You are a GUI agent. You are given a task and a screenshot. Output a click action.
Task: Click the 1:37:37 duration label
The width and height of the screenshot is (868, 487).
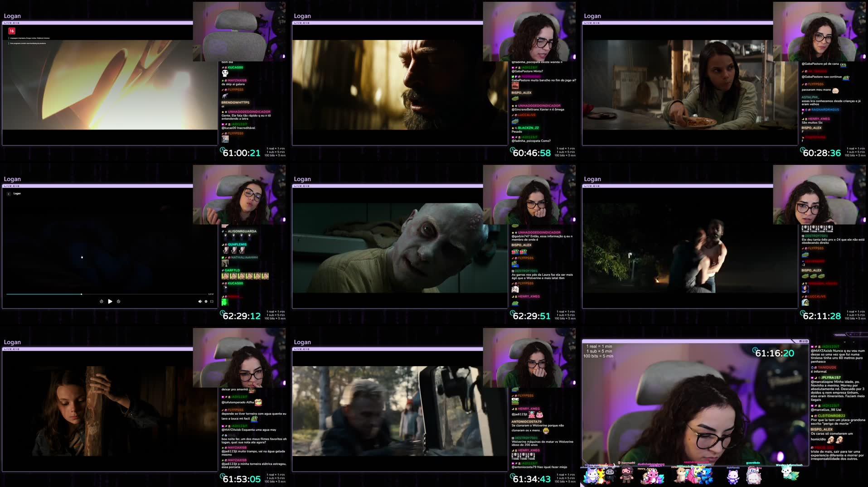pos(211,294)
